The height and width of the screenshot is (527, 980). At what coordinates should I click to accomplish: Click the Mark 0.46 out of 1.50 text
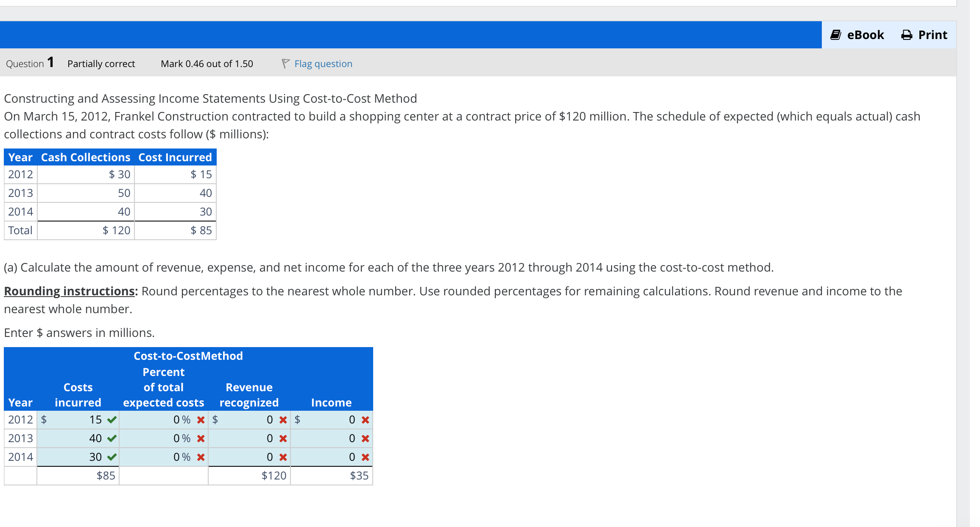pyautogui.click(x=207, y=64)
